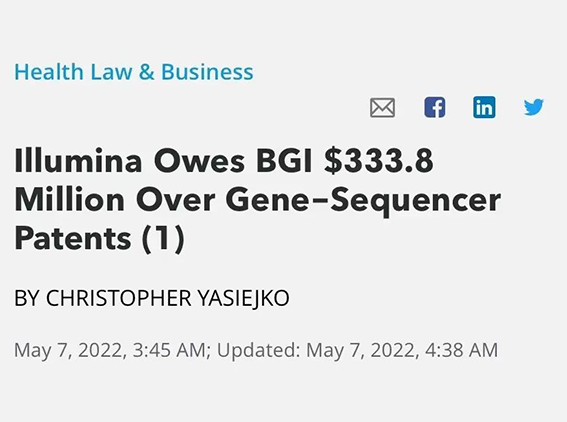Click Million Over in the headline

point(115,200)
